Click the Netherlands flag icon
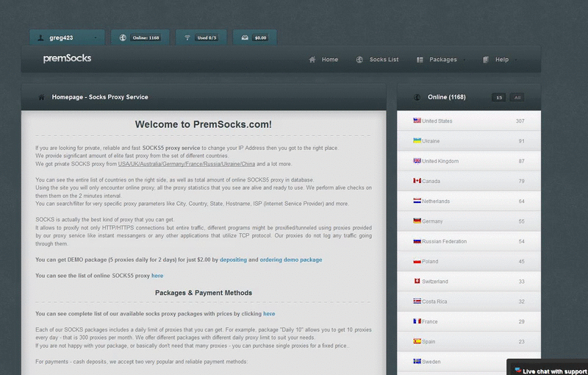The height and width of the screenshot is (375, 588). [417, 201]
